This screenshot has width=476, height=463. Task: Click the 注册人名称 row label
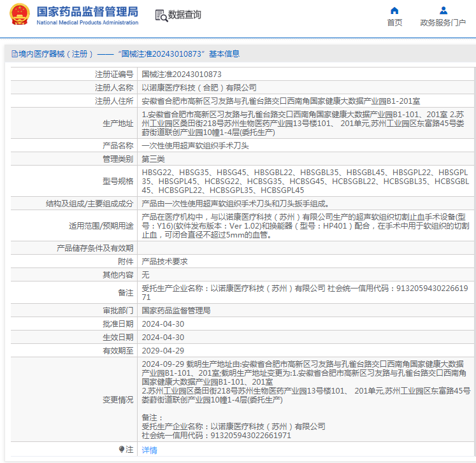(114, 88)
